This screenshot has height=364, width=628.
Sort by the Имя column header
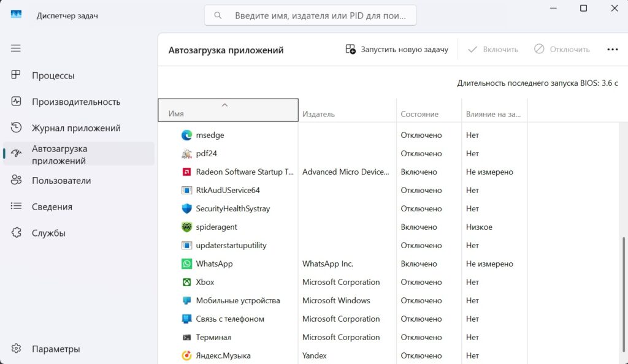tap(228, 110)
